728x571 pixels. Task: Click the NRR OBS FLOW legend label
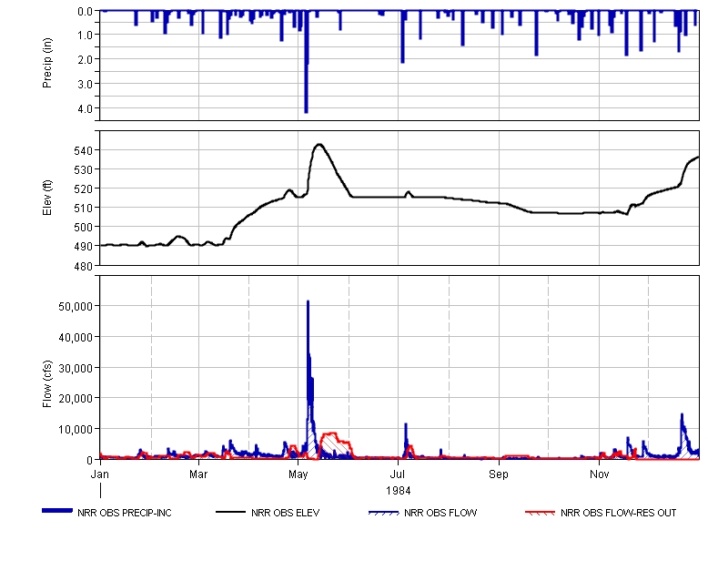point(440,513)
